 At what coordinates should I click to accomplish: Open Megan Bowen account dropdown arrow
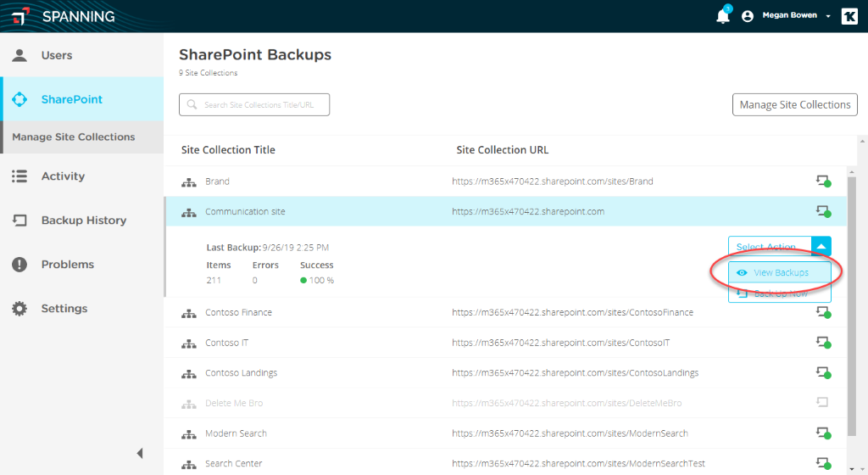coord(828,16)
